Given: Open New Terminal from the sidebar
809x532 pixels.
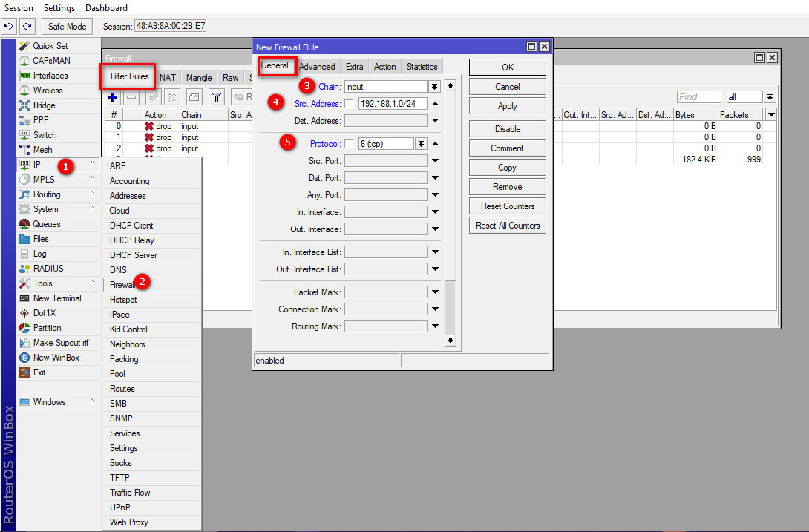Looking at the screenshot, I should coord(56,298).
